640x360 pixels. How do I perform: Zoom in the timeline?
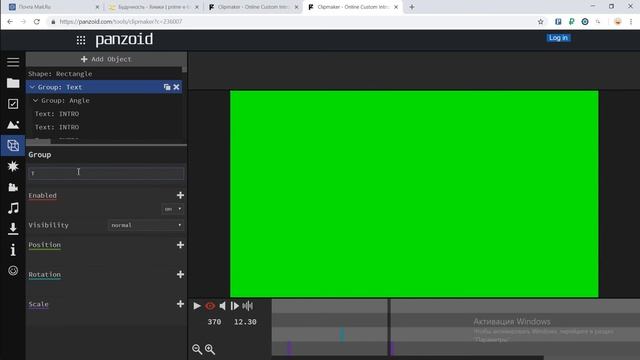(x=210, y=349)
